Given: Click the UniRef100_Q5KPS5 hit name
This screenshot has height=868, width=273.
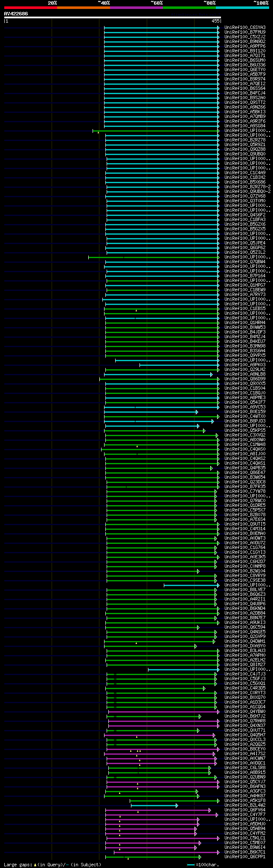Looking at the screenshot, I should click(245, 431).
